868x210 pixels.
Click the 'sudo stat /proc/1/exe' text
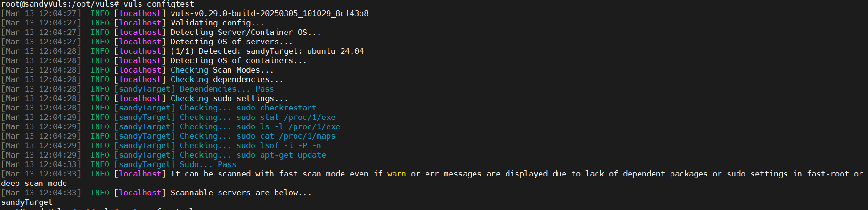(x=286, y=118)
